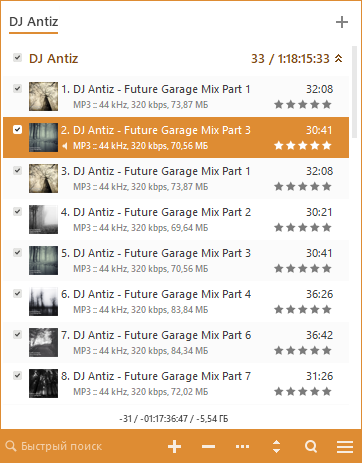Screen dimensions: 362x463
Task: Click the Быстрый поиск quick search field
Action: pyautogui.click(x=62, y=446)
